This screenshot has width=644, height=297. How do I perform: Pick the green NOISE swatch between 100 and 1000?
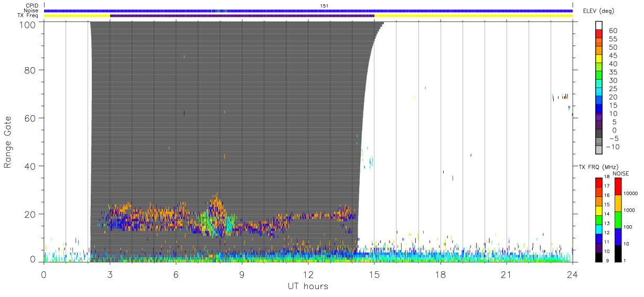tap(618, 219)
